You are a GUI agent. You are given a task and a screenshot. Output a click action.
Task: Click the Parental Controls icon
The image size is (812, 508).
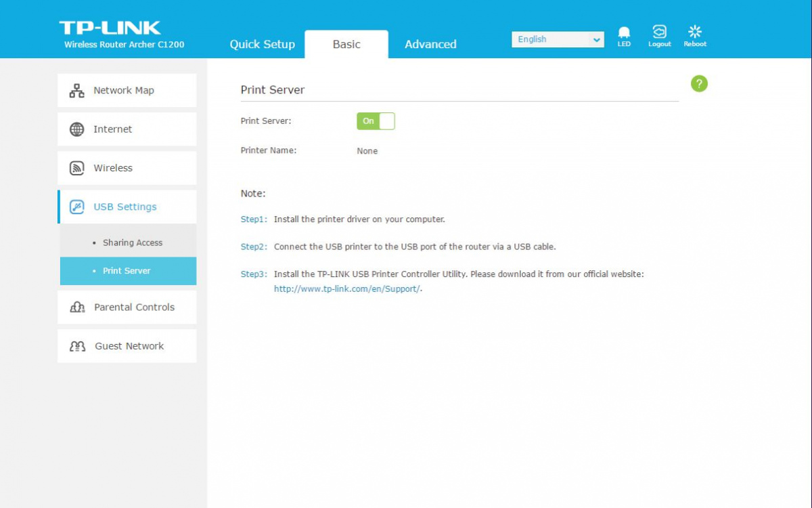click(x=78, y=308)
